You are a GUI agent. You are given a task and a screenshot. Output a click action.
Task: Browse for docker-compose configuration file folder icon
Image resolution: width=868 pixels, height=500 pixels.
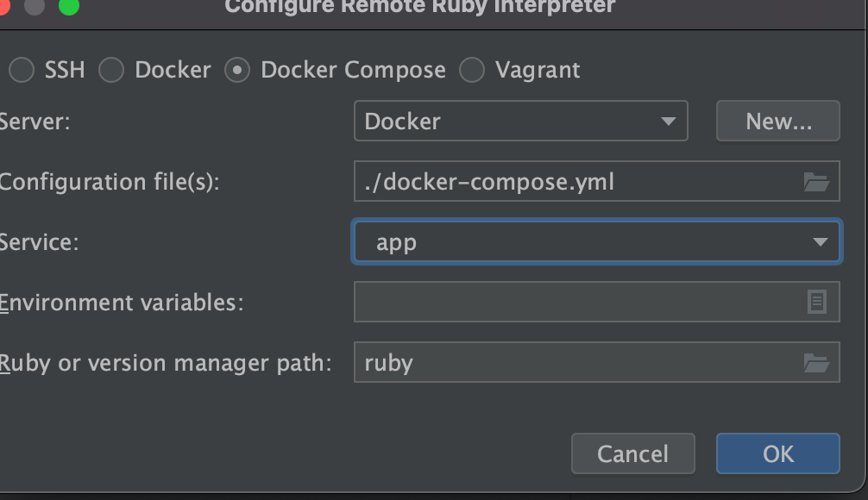point(815,182)
